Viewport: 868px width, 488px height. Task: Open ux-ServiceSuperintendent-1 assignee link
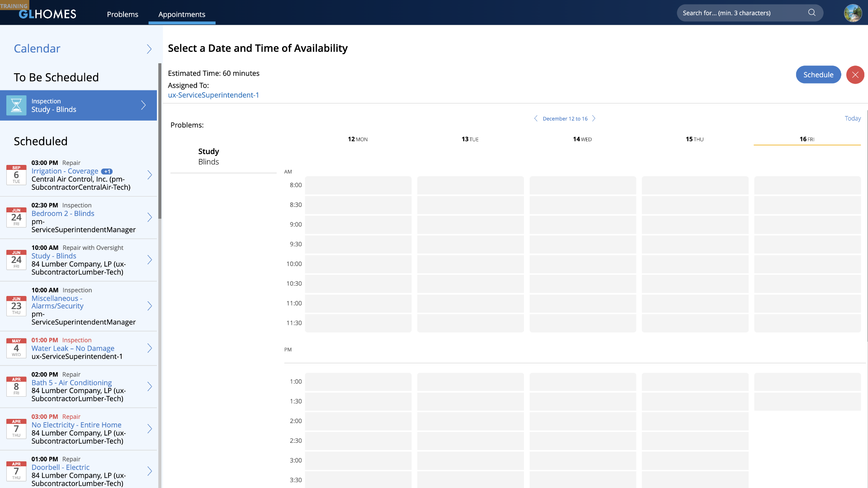tap(213, 95)
